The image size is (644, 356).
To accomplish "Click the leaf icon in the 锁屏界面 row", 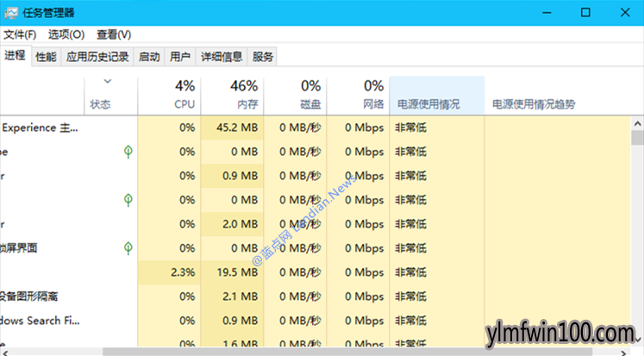I will click(x=128, y=248).
